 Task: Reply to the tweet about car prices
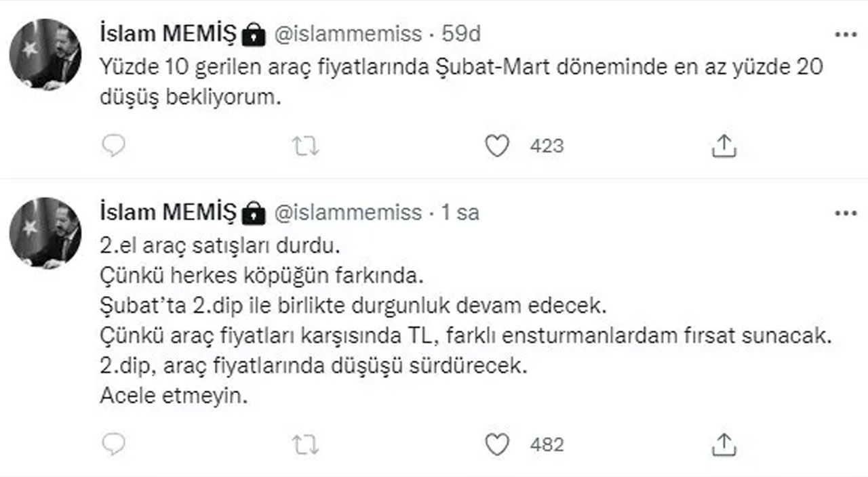(x=115, y=144)
